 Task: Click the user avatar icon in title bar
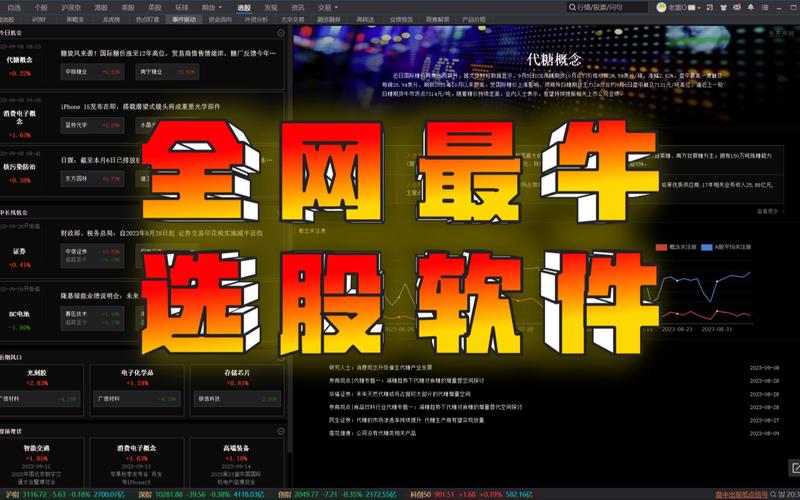(x=663, y=7)
